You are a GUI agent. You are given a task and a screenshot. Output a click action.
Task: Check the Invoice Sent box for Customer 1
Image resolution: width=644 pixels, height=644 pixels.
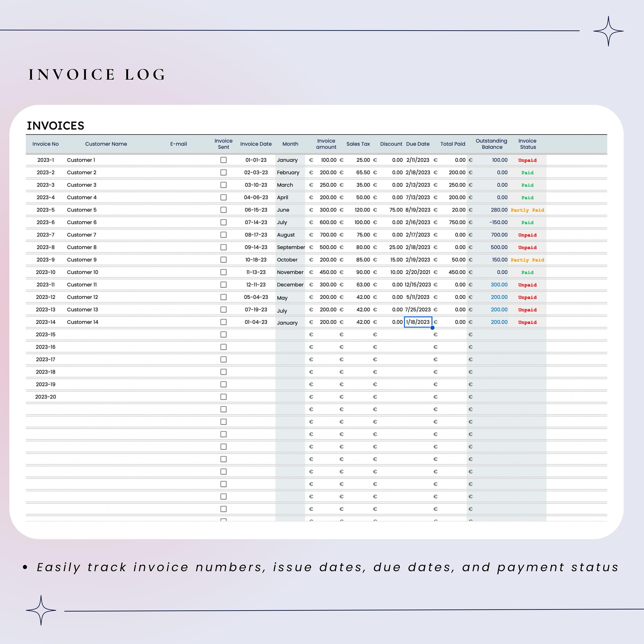click(x=223, y=160)
